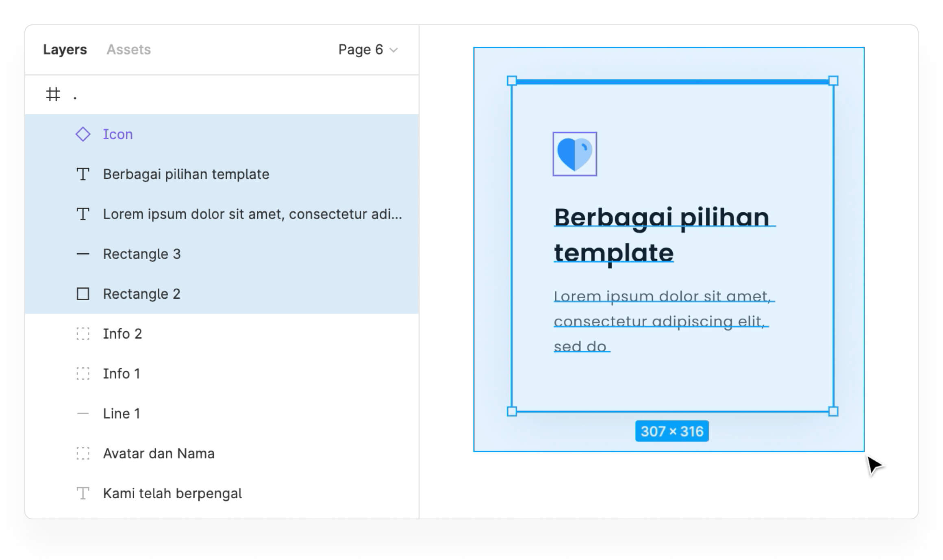Click the Lorem ipsum paragraph on canvas
Screen dimensions: 943x560
click(663, 321)
